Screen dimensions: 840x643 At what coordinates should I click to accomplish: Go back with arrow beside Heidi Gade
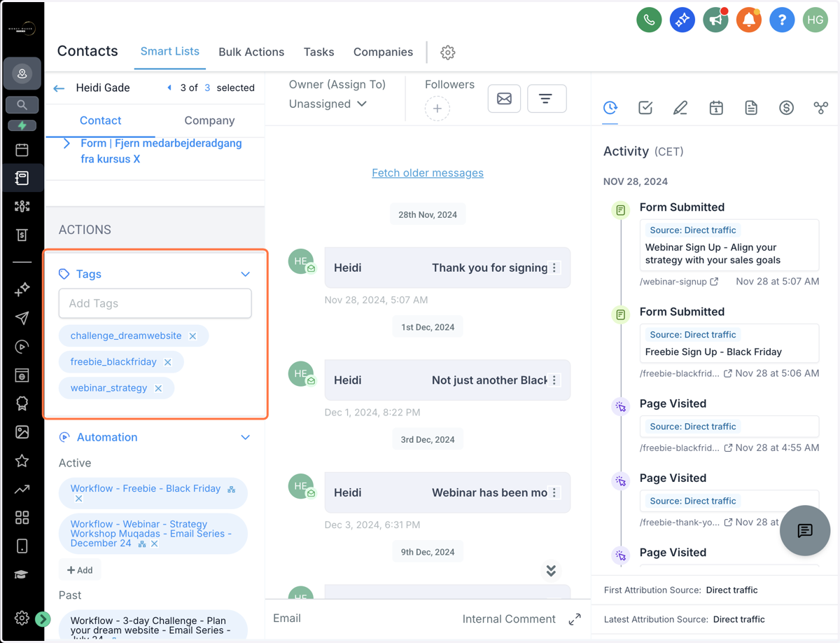pos(59,88)
